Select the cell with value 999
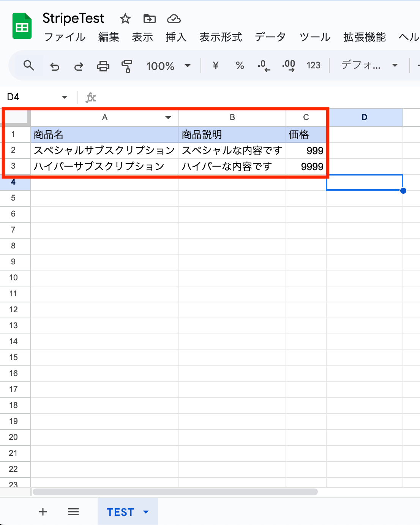Viewport: 420px width, 525px height. click(x=306, y=150)
